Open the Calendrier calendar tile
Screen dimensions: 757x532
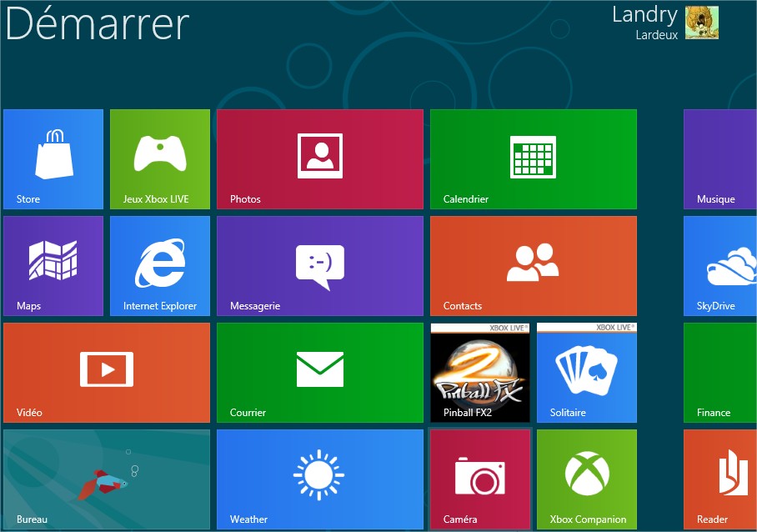pos(534,159)
